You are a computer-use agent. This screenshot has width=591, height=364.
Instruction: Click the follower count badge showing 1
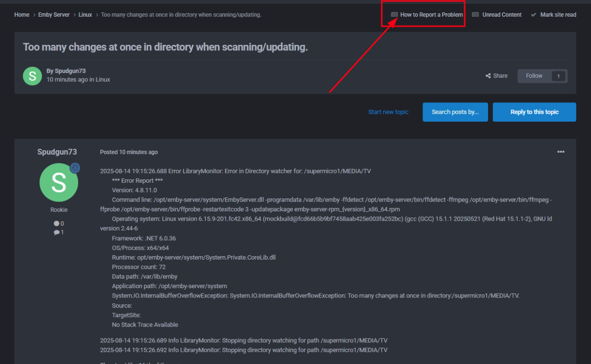(558, 76)
